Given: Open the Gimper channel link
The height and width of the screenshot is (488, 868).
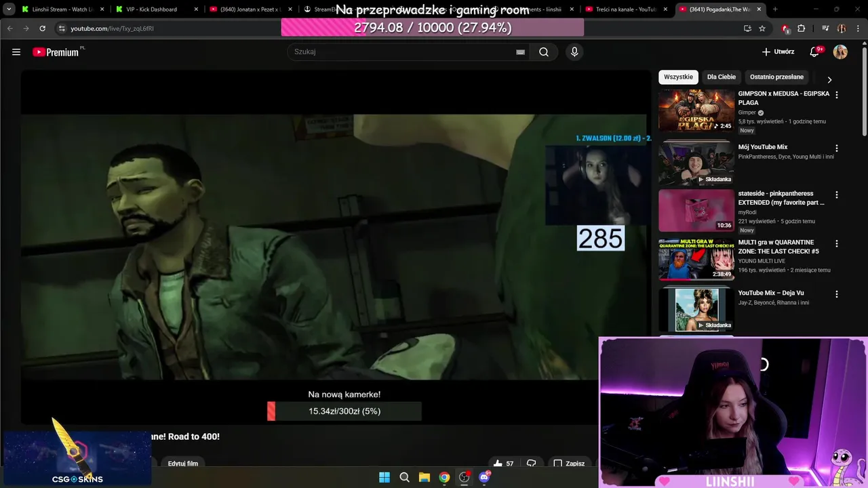Looking at the screenshot, I should click(747, 113).
